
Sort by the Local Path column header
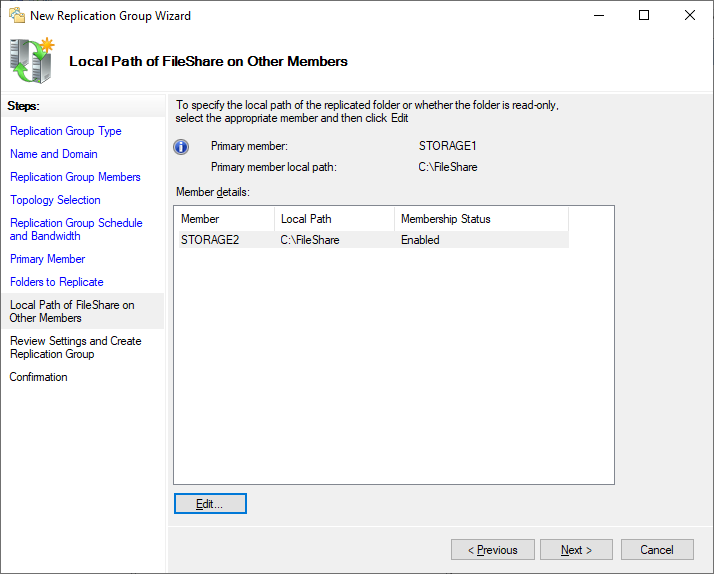(334, 219)
